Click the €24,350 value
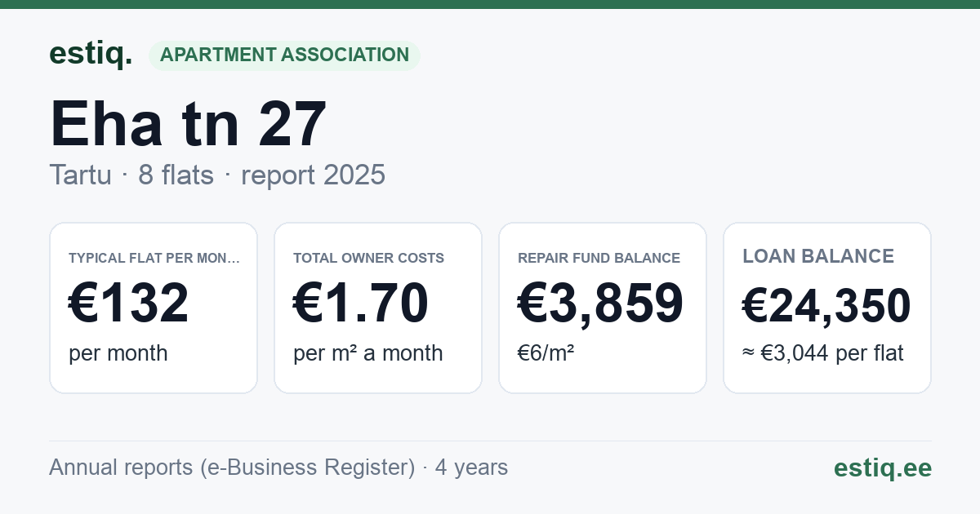 [x=826, y=306]
